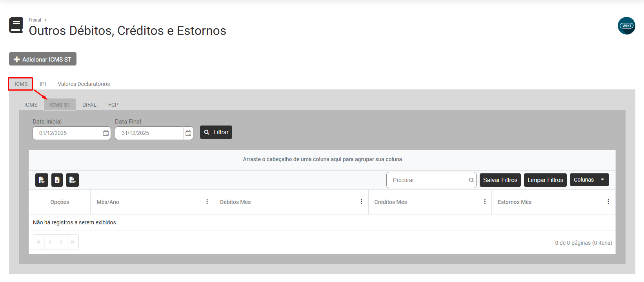Export the grid to PDF
This screenshot has height=282, width=644.
coord(42,180)
